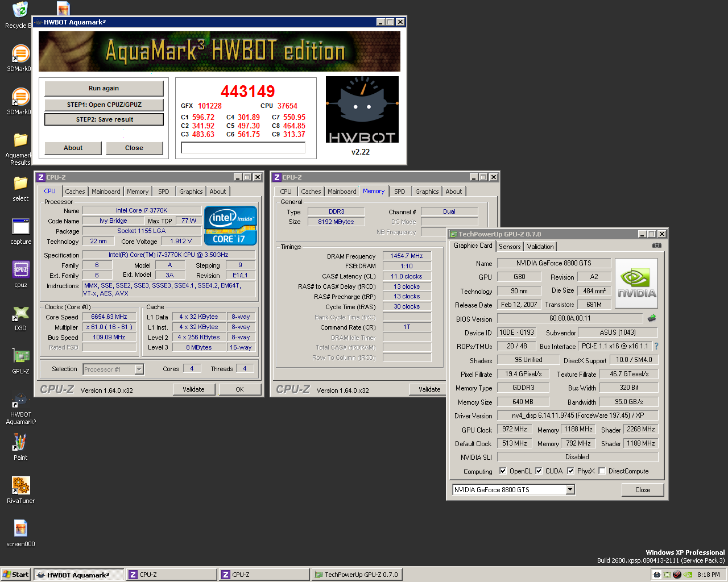The height and width of the screenshot is (582, 728).
Task: Select HWBOT Aquamark3 taskbar button
Action: point(78,575)
